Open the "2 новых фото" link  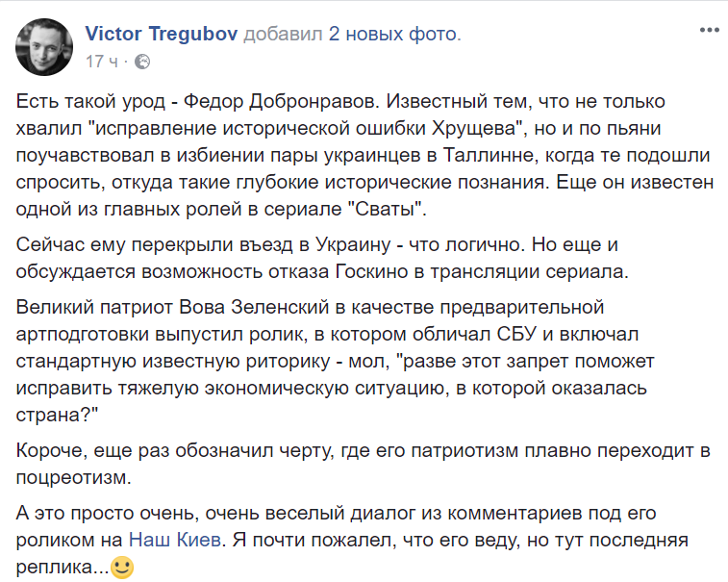[x=393, y=35]
